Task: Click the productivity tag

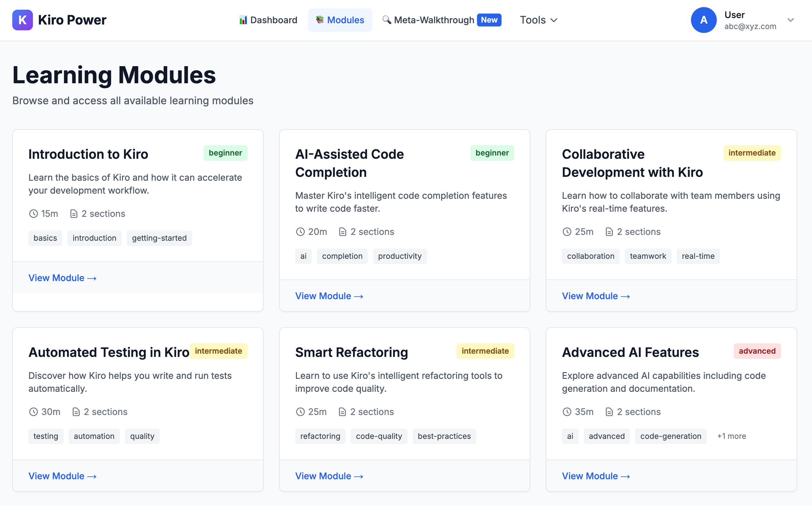Action: pyautogui.click(x=400, y=256)
